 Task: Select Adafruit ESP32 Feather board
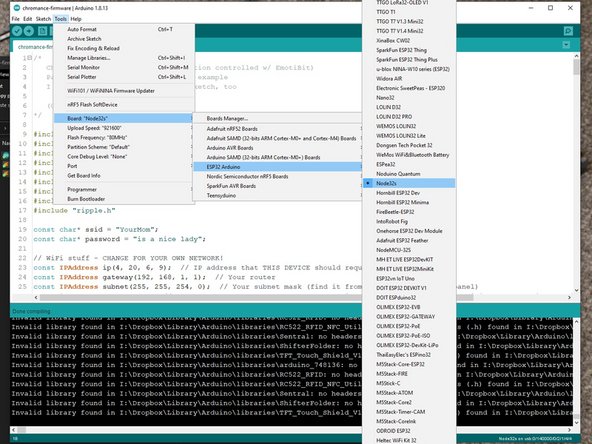409,240
